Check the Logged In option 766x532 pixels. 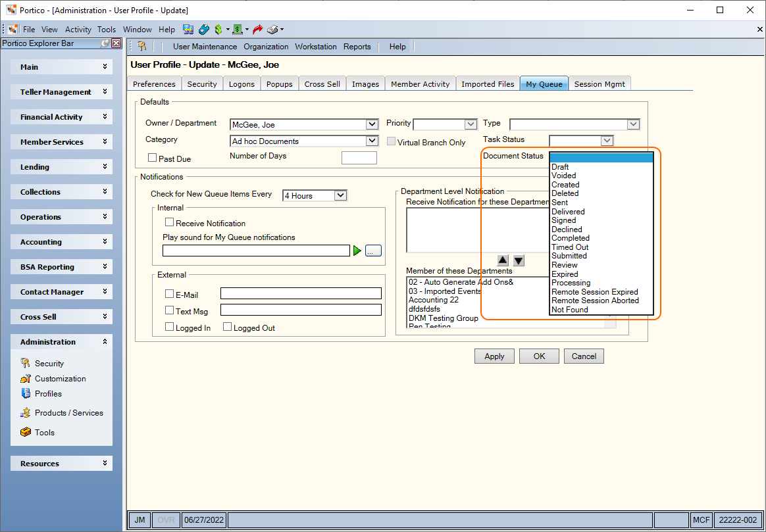click(170, 327)
